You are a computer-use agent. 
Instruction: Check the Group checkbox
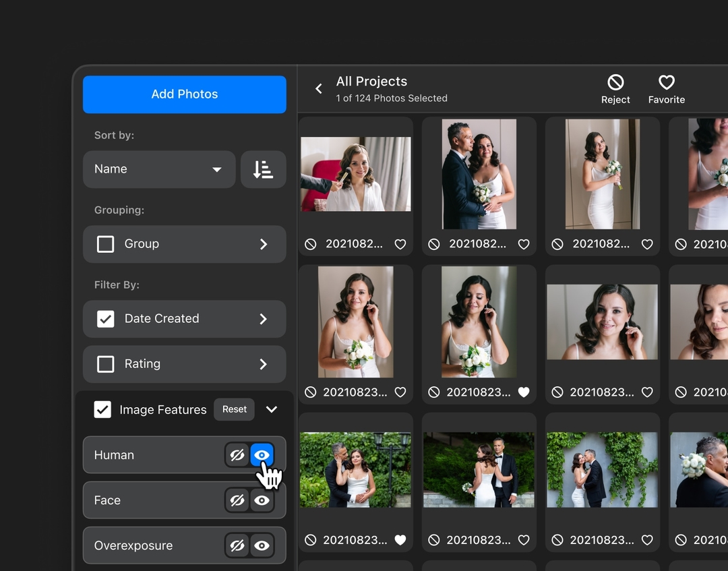pyautogui.click(x=105, y=244)
